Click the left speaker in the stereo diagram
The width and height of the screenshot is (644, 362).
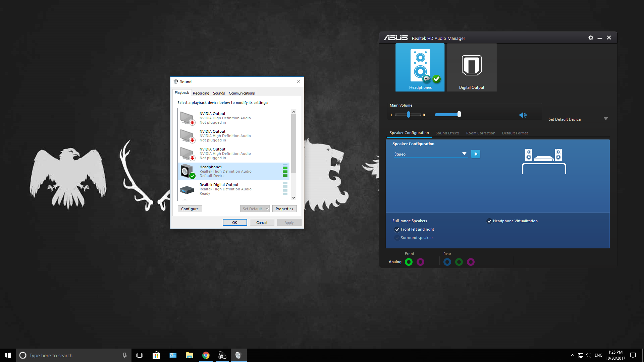pos(529,155)
